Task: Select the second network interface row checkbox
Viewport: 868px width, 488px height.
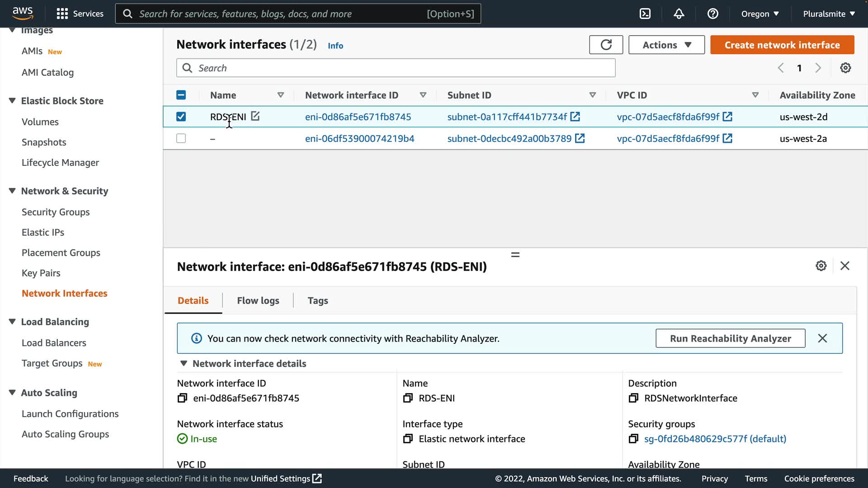Action: [x=181, y=138]
